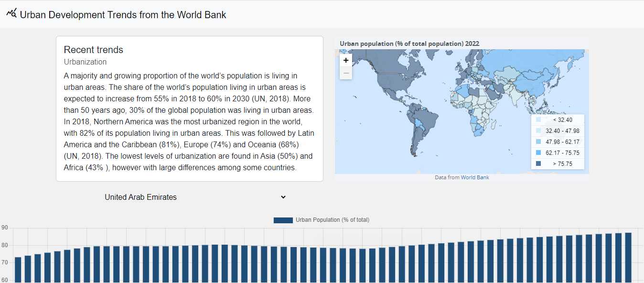Select the '32.40 - 47.98' legend color box
The height and width of the screenshot is (283, 644).
click(x=538, y=131)
